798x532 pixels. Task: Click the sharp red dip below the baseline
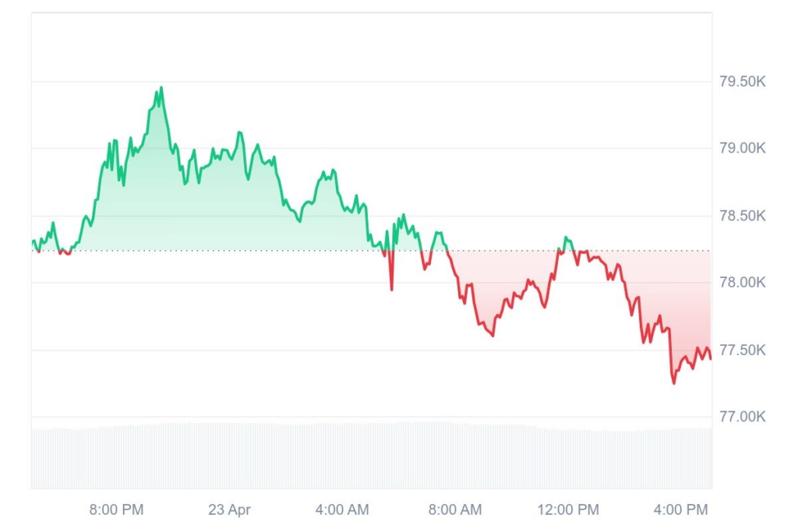[x=391, y=289]
